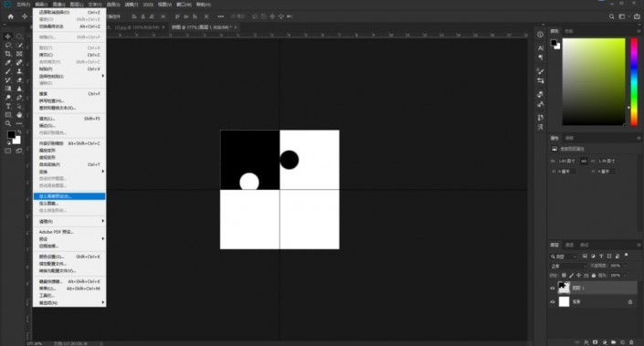Image resolution: width=644 pixels, height=346 pixels.
Task: Toggle Quick Mask mode below color swatches
Action: pyautogui.click(x=8, y=151)
